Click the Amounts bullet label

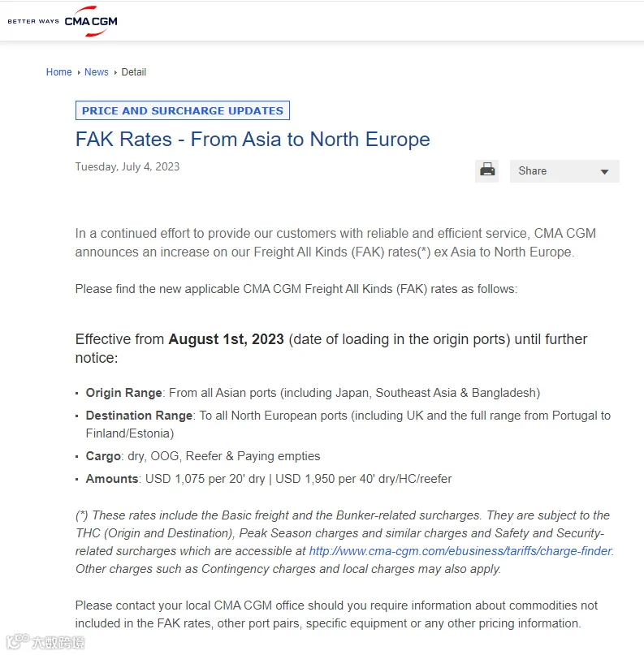coord(112,478)
